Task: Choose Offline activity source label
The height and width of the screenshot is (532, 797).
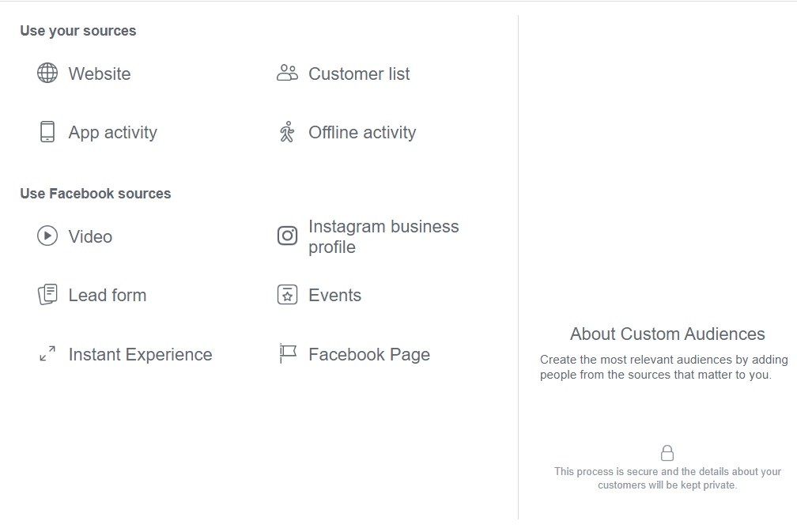Action: (x=362, y=132)
